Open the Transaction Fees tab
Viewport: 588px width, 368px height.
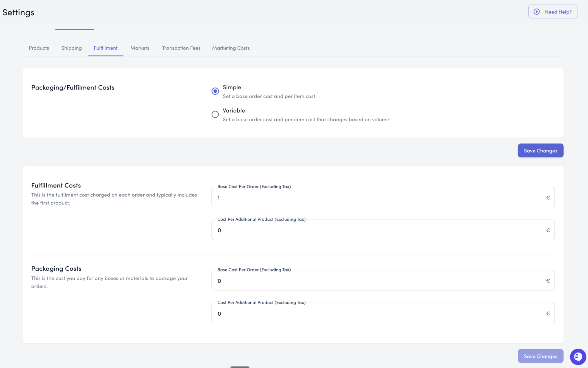pos(181,48)
